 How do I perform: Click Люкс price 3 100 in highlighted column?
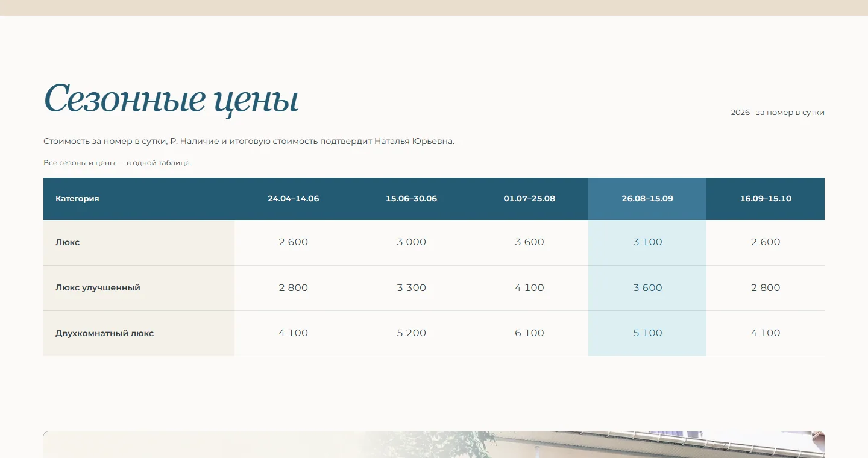tap(647, 242)
